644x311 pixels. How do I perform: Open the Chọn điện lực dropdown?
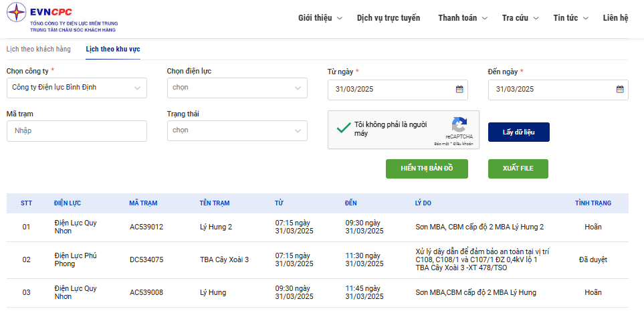(x=237, y=88)
